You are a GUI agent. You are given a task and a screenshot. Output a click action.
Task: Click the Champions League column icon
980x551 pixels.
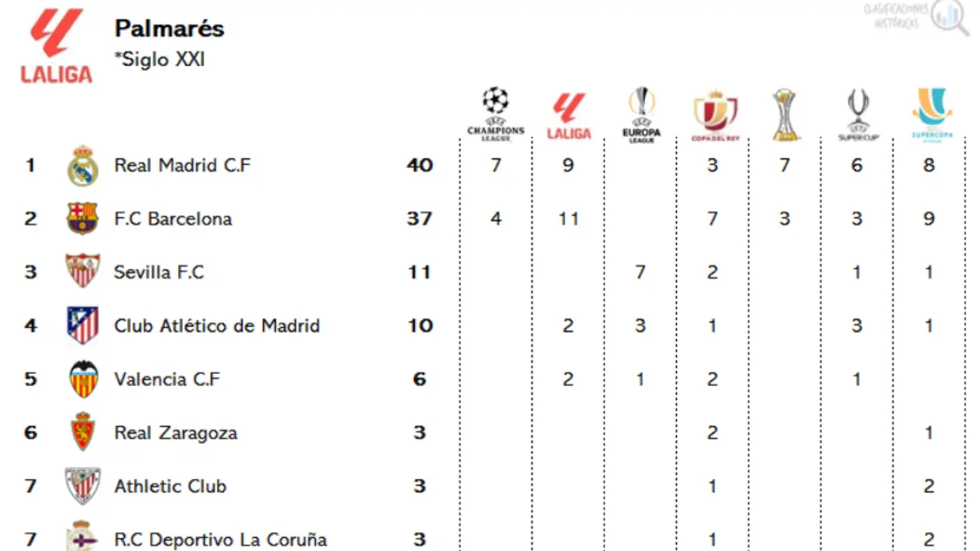[x=496, y=114]
